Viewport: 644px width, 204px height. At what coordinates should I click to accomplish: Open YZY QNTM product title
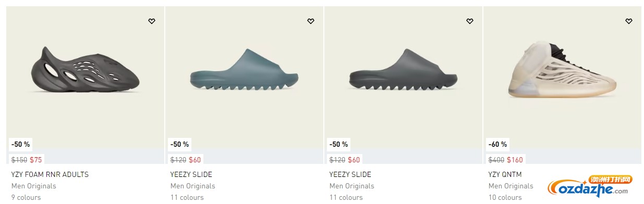point(505,174)
